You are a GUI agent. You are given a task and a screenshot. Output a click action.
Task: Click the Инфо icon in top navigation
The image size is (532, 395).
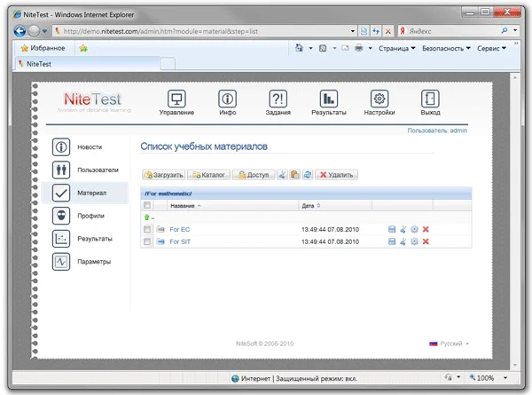coord(227,99)
